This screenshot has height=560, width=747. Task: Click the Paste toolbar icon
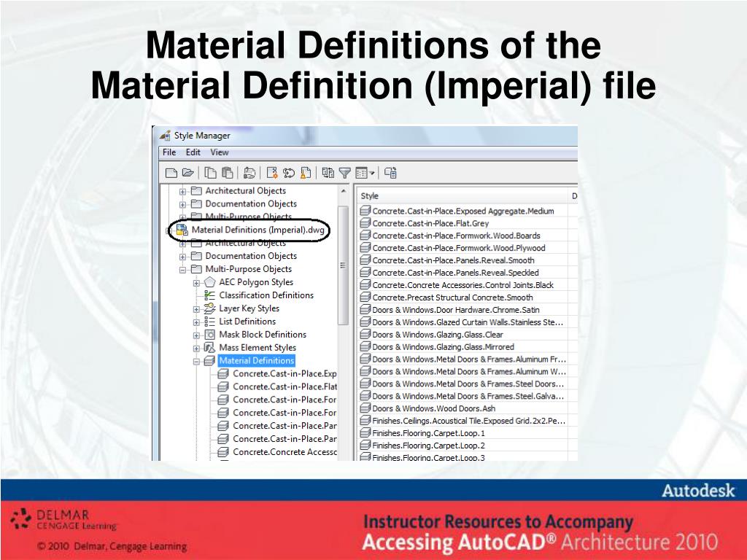[228, 173]
